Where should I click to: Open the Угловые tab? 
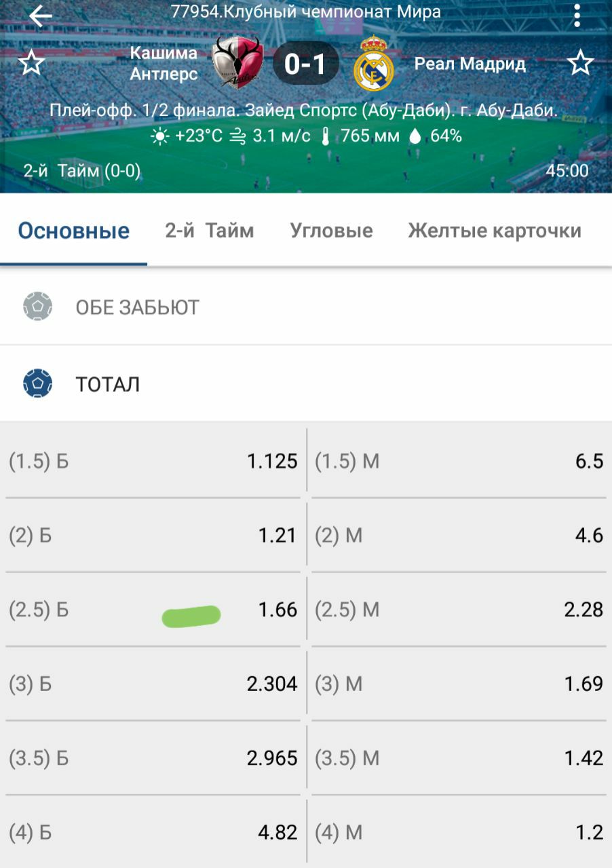point(331,231)
